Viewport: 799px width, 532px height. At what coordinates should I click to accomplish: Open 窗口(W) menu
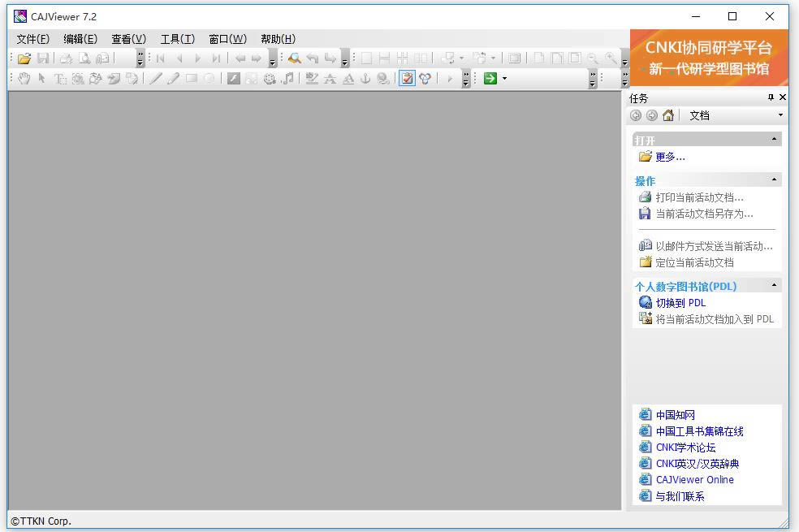(x=227, y=39)
